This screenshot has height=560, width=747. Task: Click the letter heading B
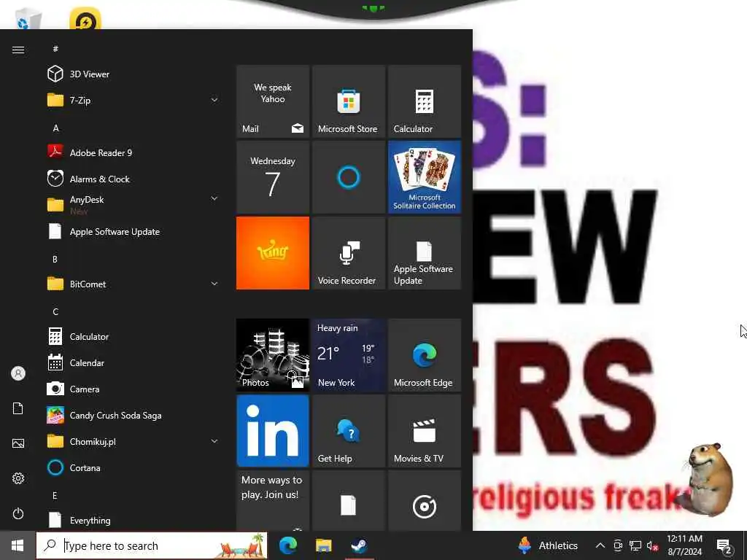(x=55, y=260)
